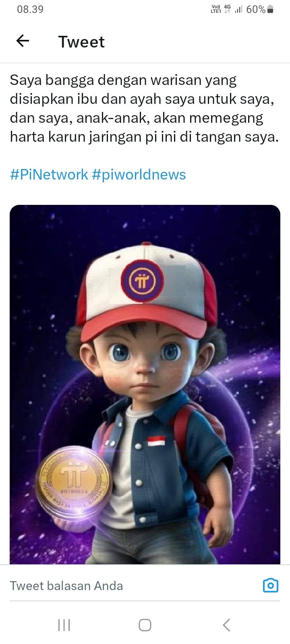290x644 pixels.
Task: Tap the Tweet header title
Action: click(81, 41)
